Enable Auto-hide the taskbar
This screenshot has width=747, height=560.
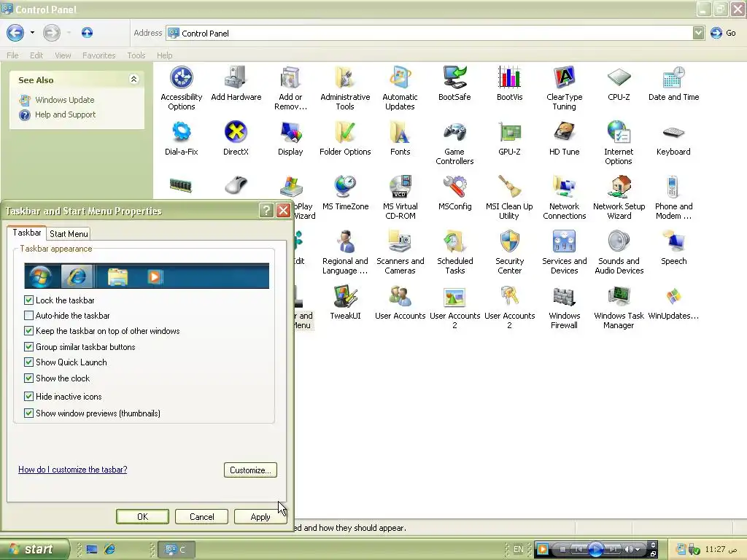(x=28, y=315)
